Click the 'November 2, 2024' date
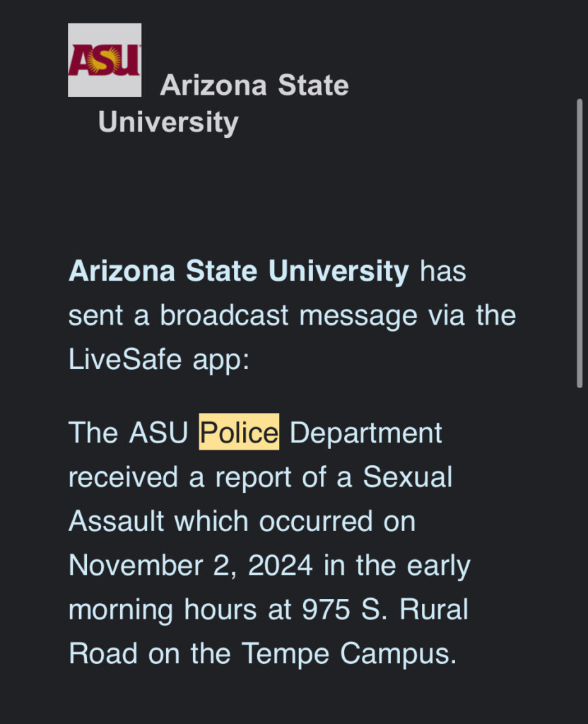588x724 pixels. (x=191, y=565)
